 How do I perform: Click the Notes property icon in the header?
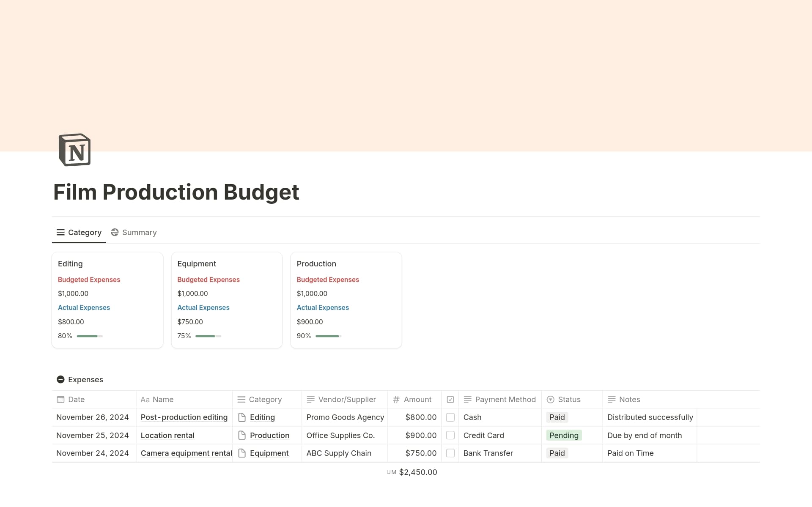[612, 399]
